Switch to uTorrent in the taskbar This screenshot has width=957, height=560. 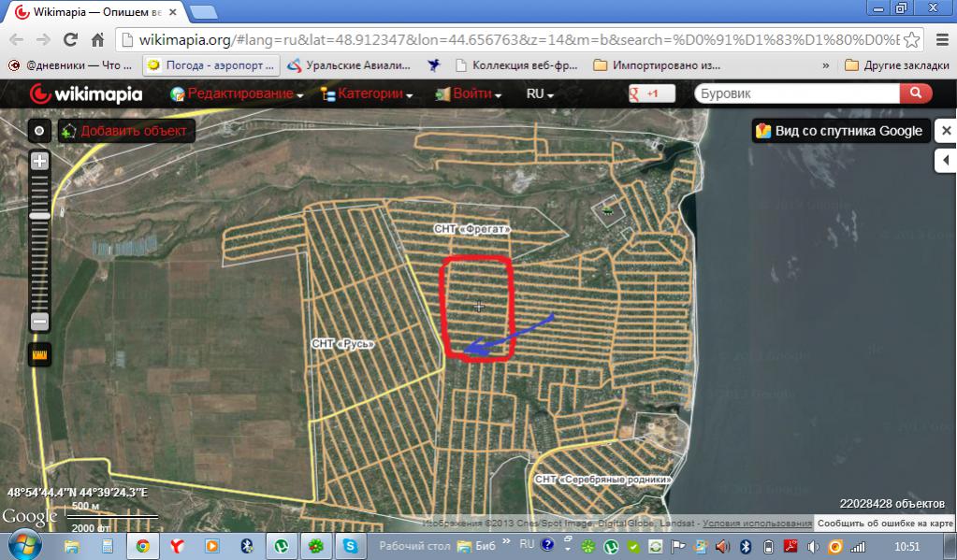[x=282, y=545]
